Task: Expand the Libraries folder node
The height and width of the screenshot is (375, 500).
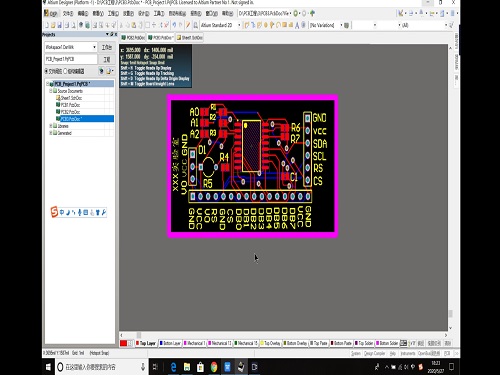Action: point(51,126)
